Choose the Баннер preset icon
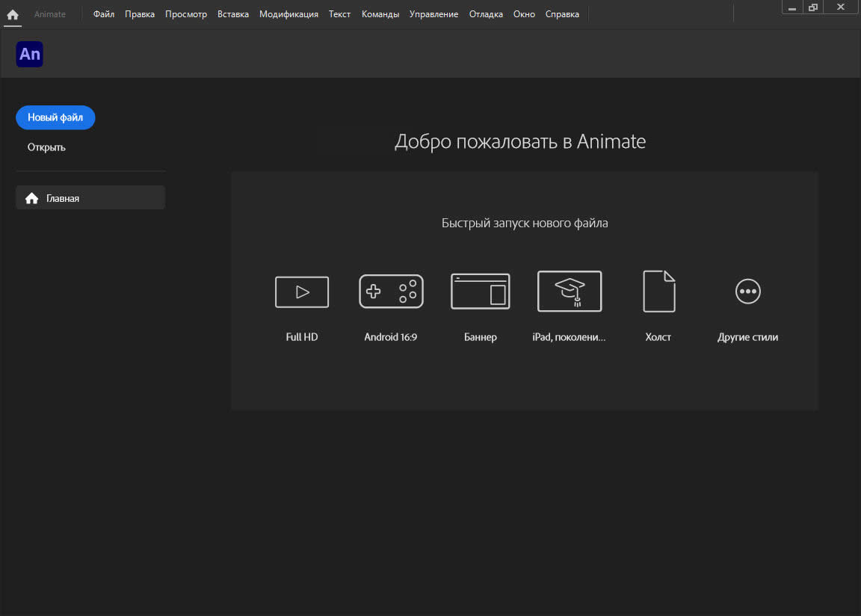 (x=480, y=292)
